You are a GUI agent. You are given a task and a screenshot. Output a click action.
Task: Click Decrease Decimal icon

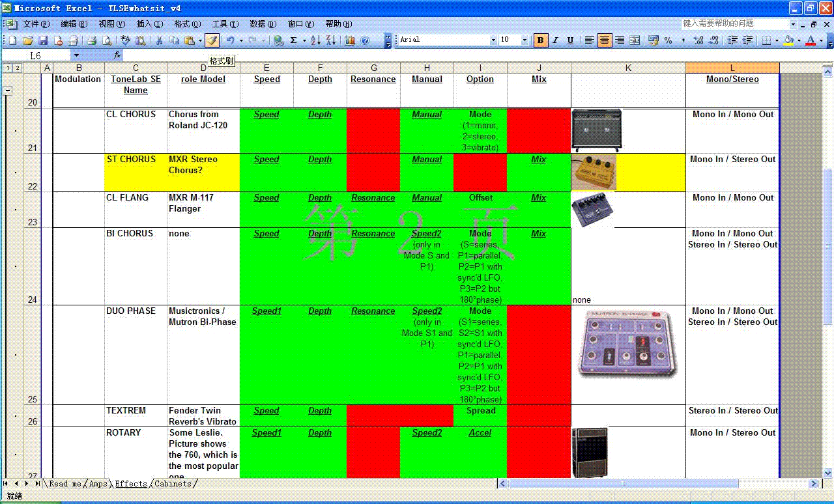(714, 40)
